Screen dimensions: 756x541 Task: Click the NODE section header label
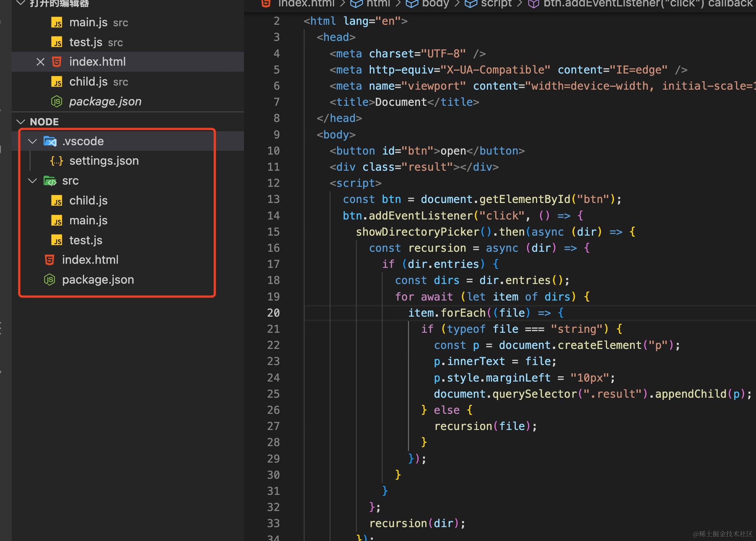click(44, 122)
